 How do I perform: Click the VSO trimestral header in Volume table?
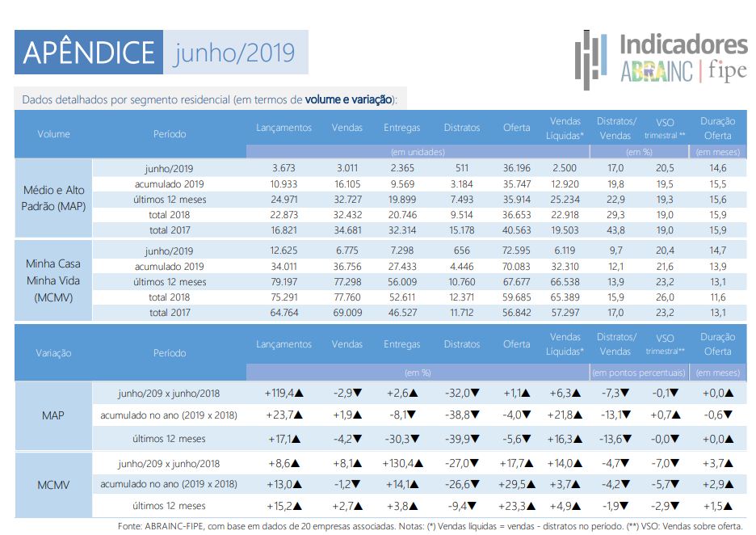(x=665, y=128)
